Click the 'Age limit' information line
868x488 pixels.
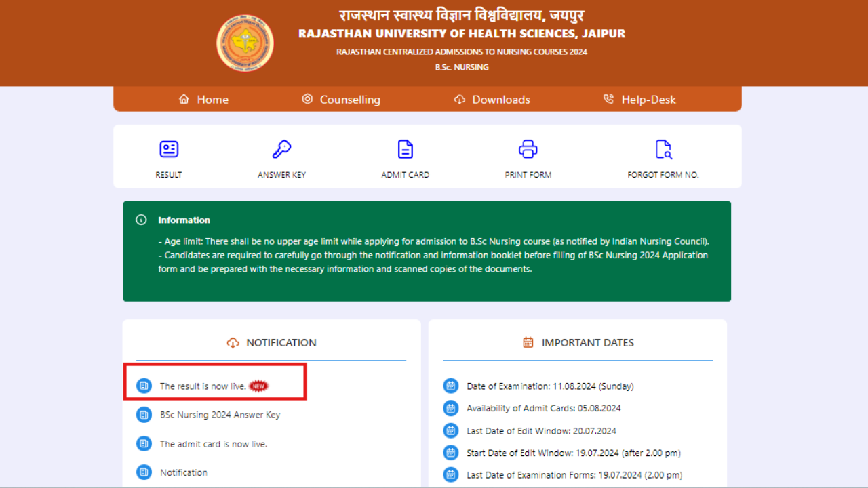[434, 241]
